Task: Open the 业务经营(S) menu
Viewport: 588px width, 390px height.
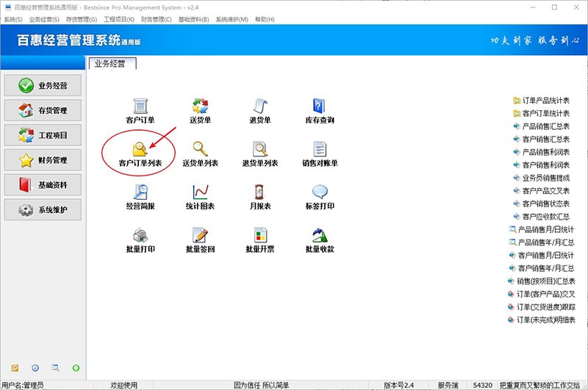Action: pos(44,19)
